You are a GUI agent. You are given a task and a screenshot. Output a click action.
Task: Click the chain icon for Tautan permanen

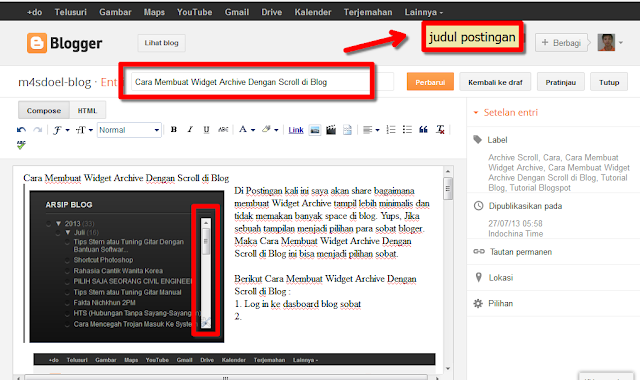pos(479,251)
